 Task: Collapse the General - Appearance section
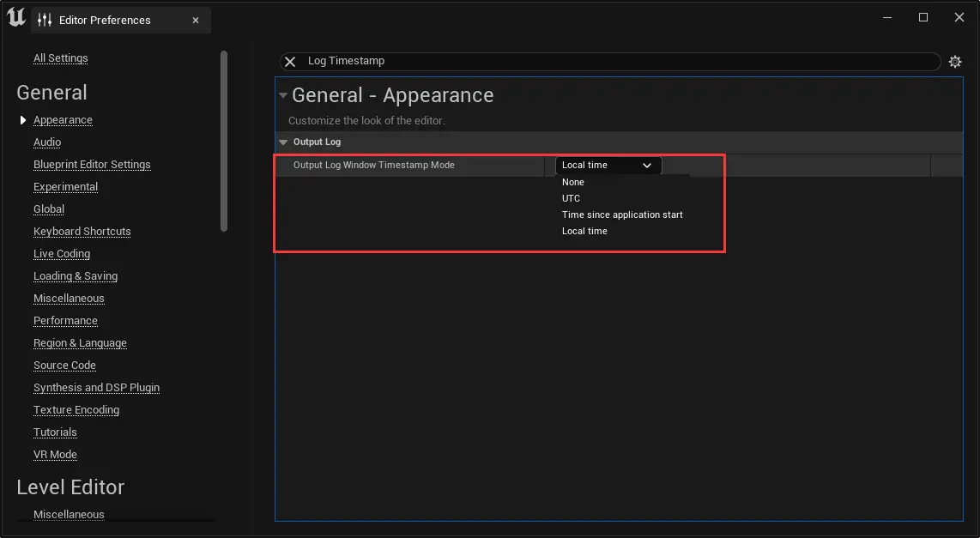pos(283,95)
